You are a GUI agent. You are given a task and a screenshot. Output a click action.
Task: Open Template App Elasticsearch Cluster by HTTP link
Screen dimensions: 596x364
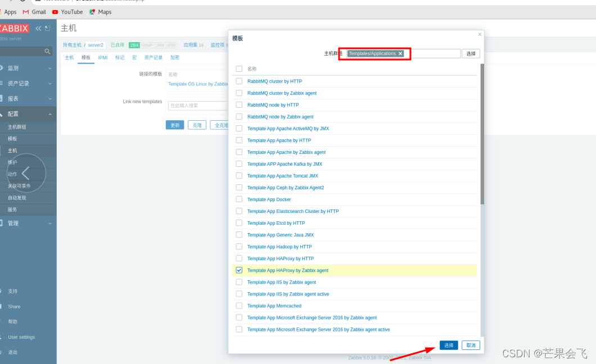293,211
